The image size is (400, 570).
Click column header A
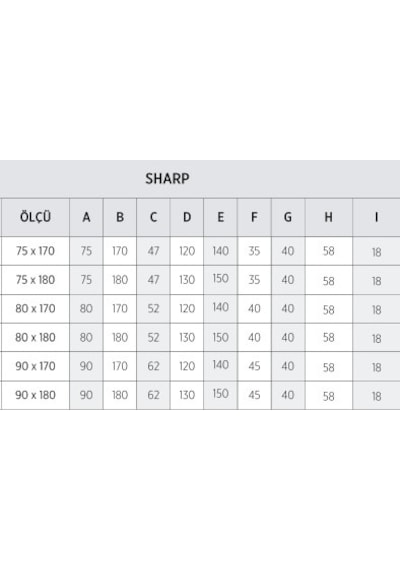(86, 217)
